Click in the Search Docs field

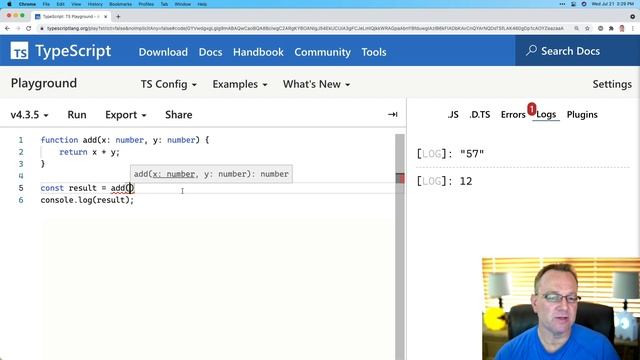coord(577,51)
